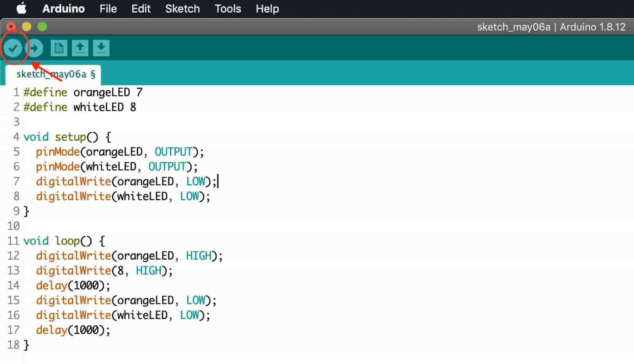Open the Sketch menu
Viewport: 634px width, 364px height.
click(182, 9)
